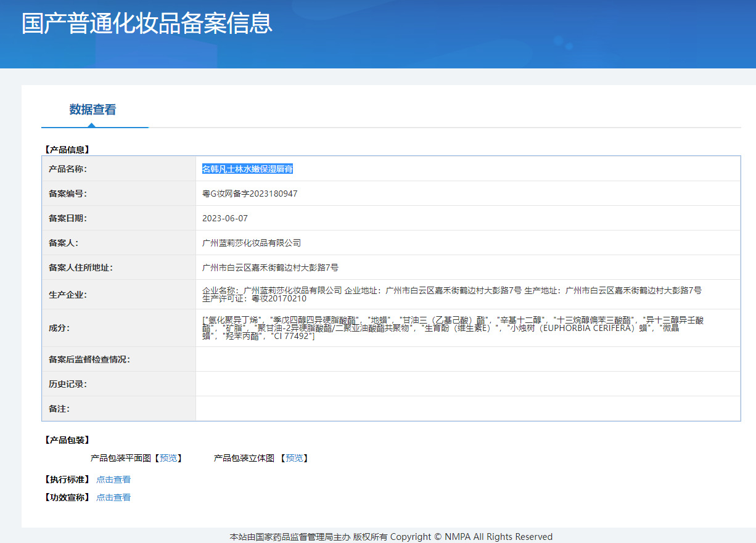The height and width of the screenshot is (543, 756).
Task: Open 预览 link for 产品包装平面图
Action: (168, 458)
